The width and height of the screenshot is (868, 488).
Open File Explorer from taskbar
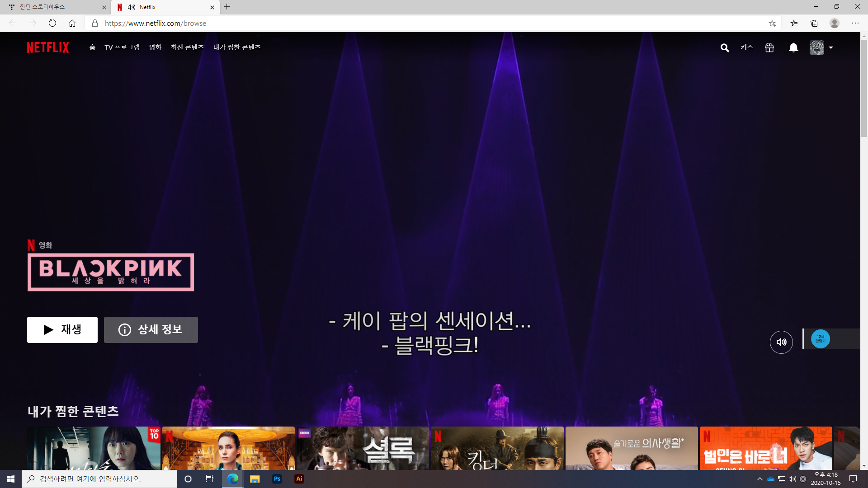[255, 479]
